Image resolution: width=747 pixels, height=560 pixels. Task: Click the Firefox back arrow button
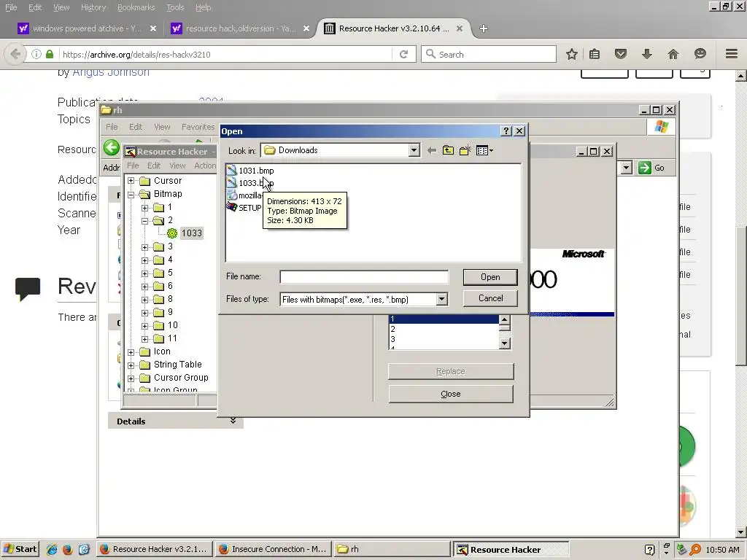15,54
